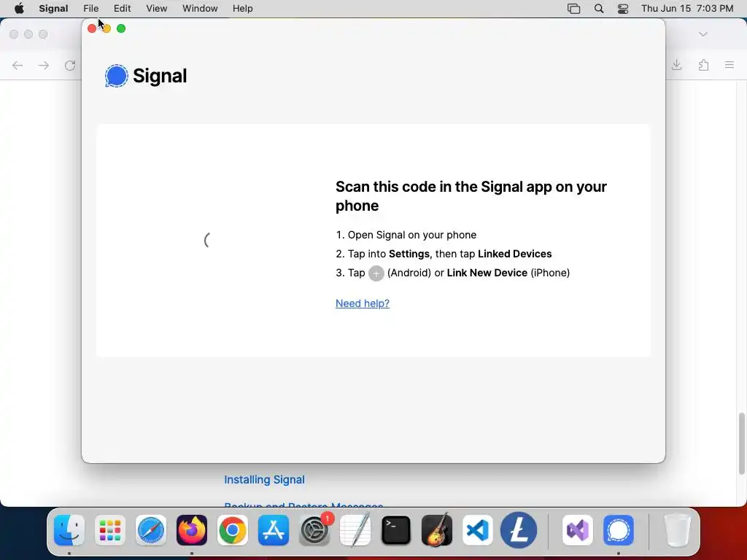Screen dimensions: 747x560
Task: Open Safari from the Dock
Action: [x=151, y=530]
